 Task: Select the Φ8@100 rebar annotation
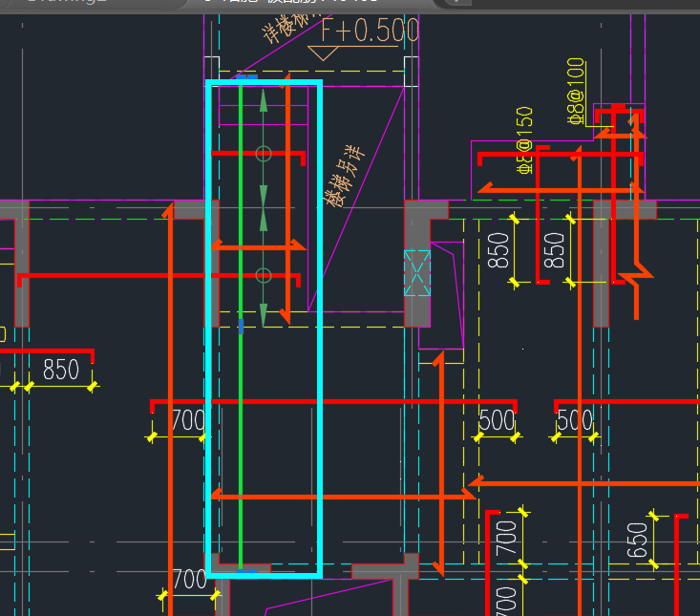577,91
